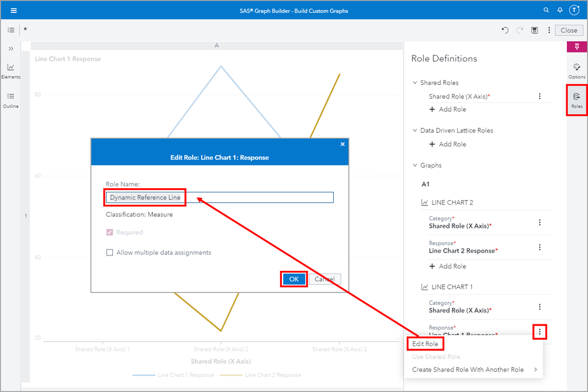Open options for Line Chart 1 Response role
588x392 pixels.
pos(540,331)
